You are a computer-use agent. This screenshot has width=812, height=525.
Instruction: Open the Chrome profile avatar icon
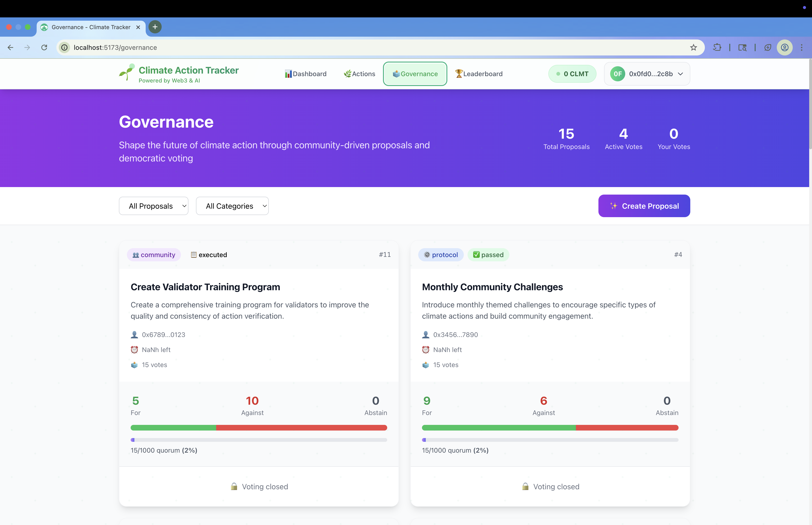pos(785,47)
